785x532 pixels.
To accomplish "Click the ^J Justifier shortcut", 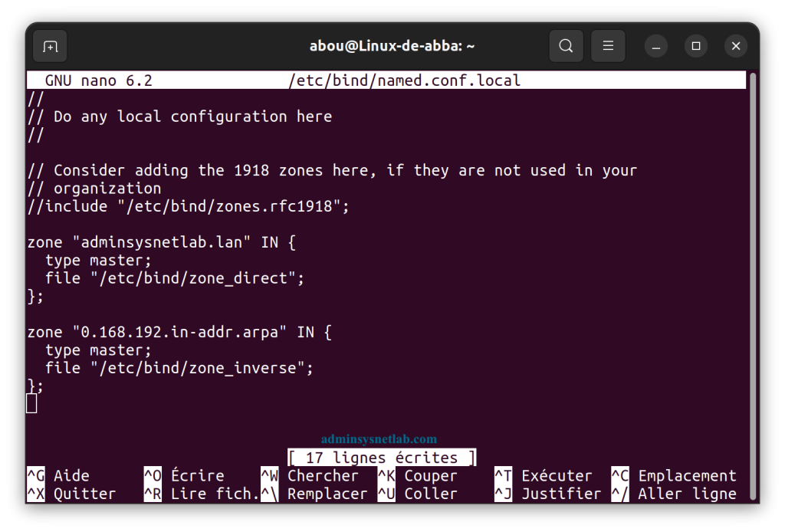I will tap(547, 494).
